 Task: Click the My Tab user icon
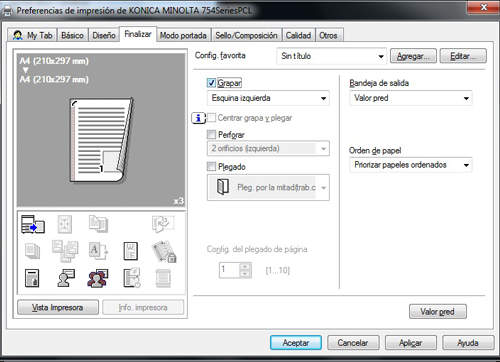click(17, 35)
